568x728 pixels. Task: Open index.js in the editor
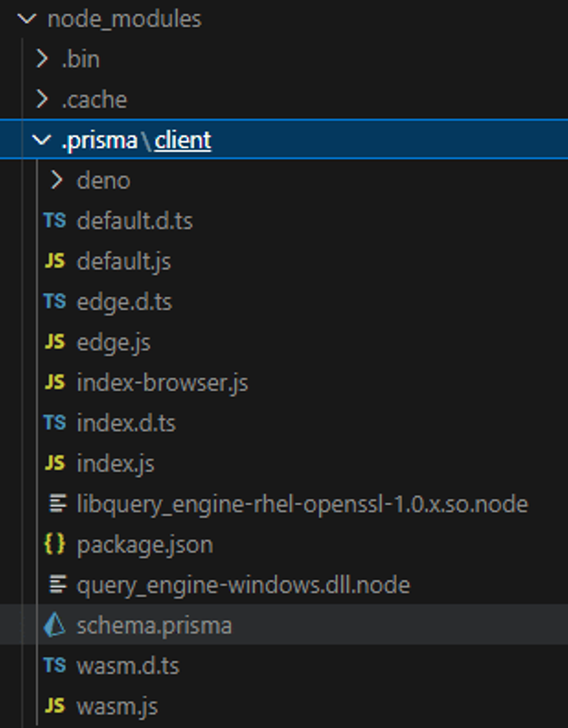tap(116, 464)
